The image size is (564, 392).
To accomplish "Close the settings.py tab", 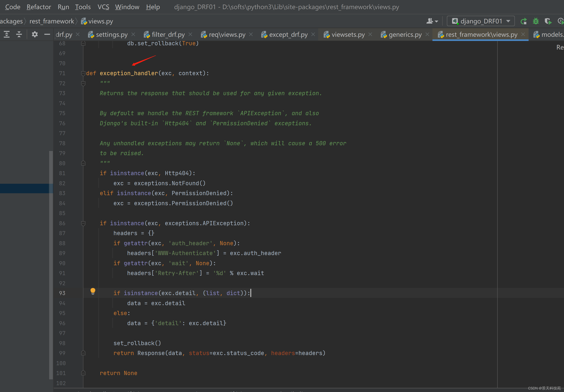I will pos(133,34).
